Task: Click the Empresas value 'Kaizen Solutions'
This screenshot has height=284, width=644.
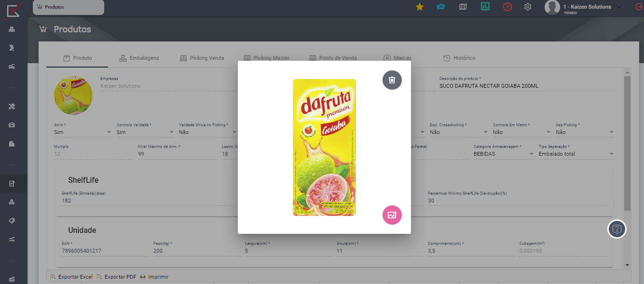Action: pyautogui.click(x=121, y=86)
